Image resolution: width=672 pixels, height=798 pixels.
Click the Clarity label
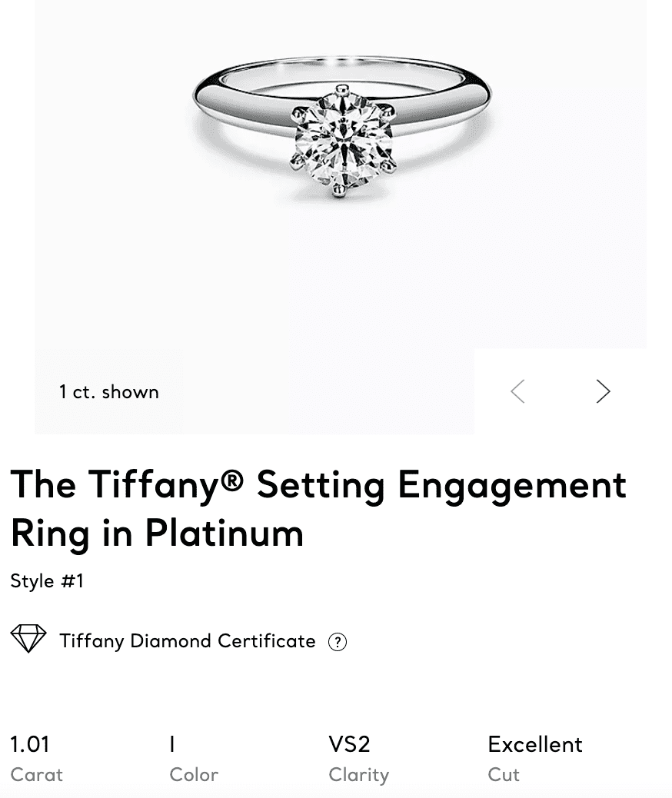click(358, 775)
